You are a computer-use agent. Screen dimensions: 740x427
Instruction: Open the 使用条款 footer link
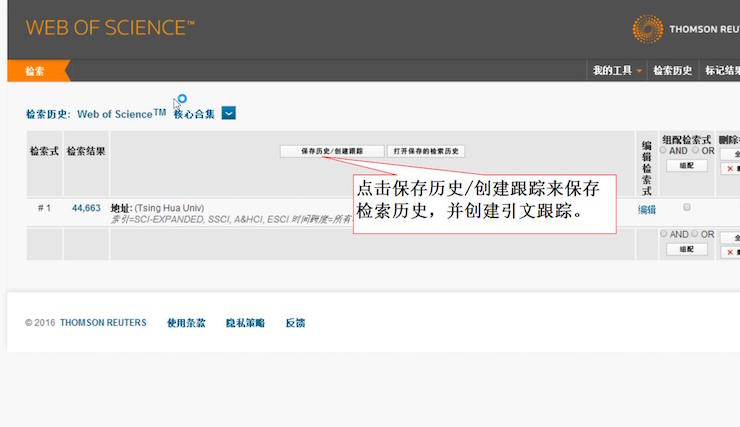coord(186,323)
